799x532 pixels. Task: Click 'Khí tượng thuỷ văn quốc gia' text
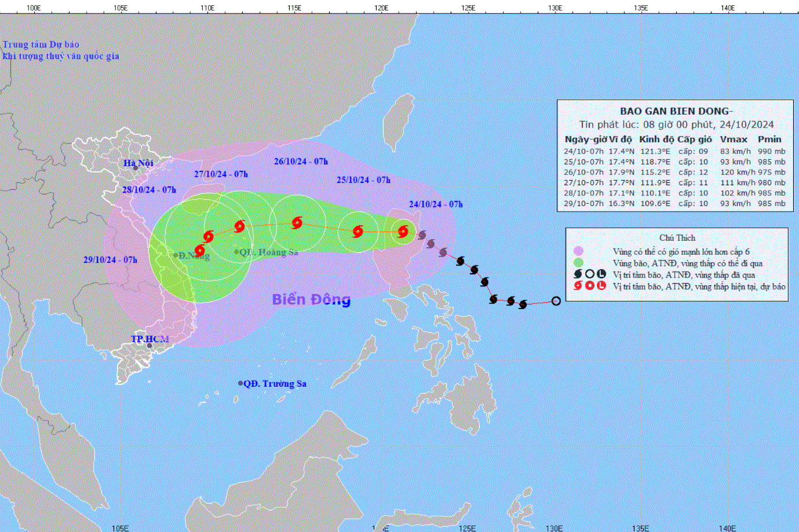pyautogui.click(x=61, y=56)
